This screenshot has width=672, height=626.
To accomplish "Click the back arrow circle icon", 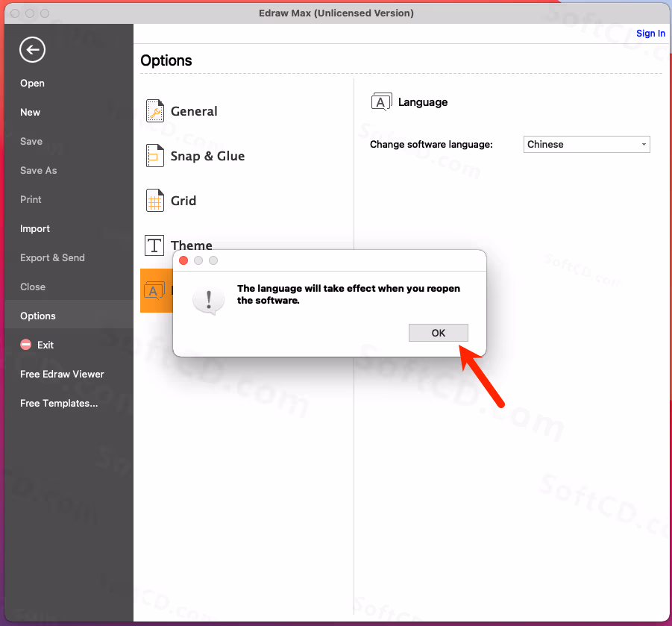I will (x=32, y=50).
